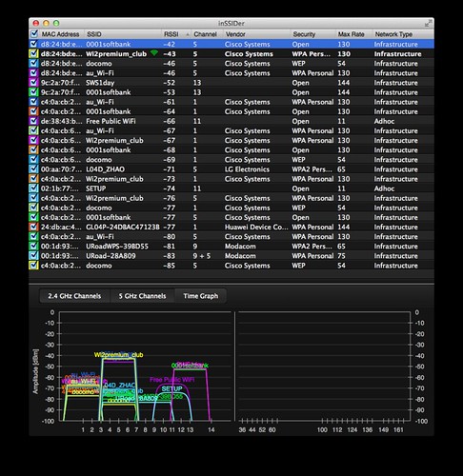The image size is (463, 476).
Task: Click the fullscreen arrows icon in title bar
Action: (x=428, y=23)
